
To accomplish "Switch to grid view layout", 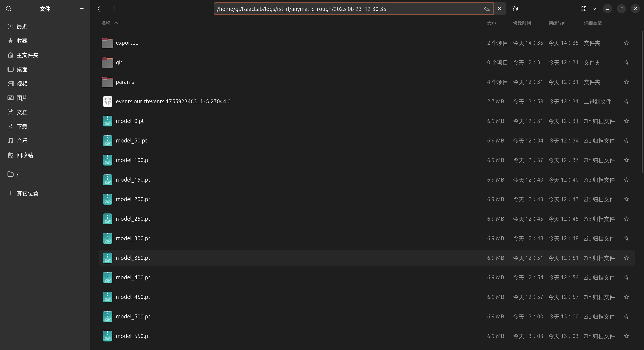I will click(x=583, y=8).
